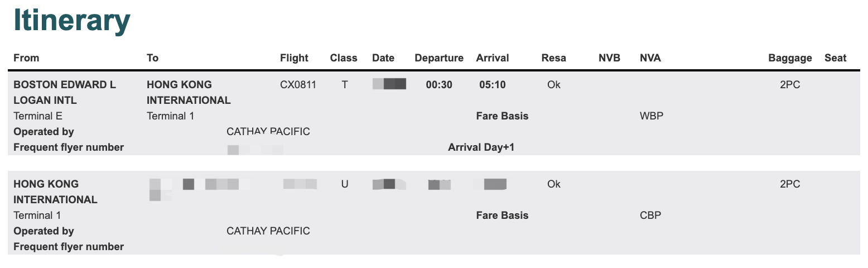The image size is (868, 268).
Task: Click the From column header
Action: pyautogui.click(x=26, y=58)
